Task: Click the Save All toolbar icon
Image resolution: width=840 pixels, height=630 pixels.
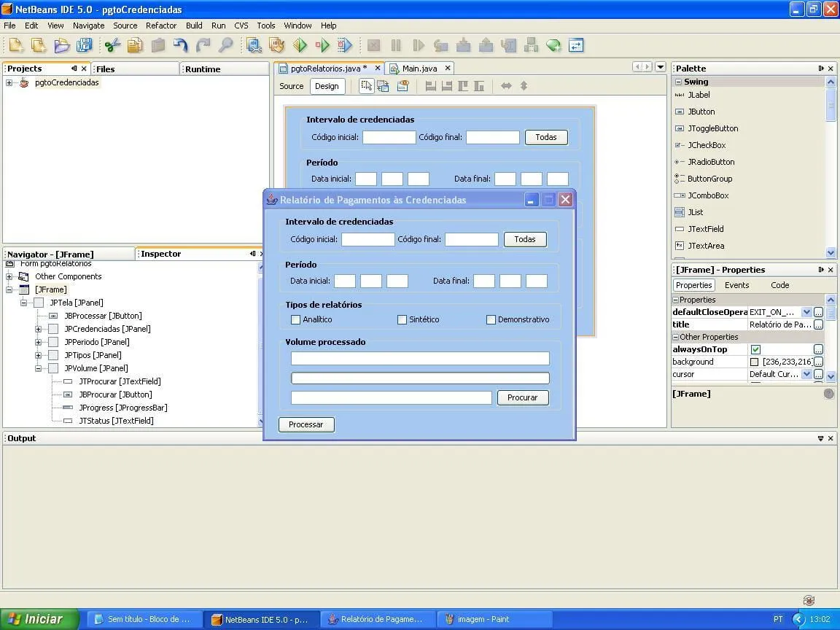Action: pyautogui.click(x=85, y=45)
